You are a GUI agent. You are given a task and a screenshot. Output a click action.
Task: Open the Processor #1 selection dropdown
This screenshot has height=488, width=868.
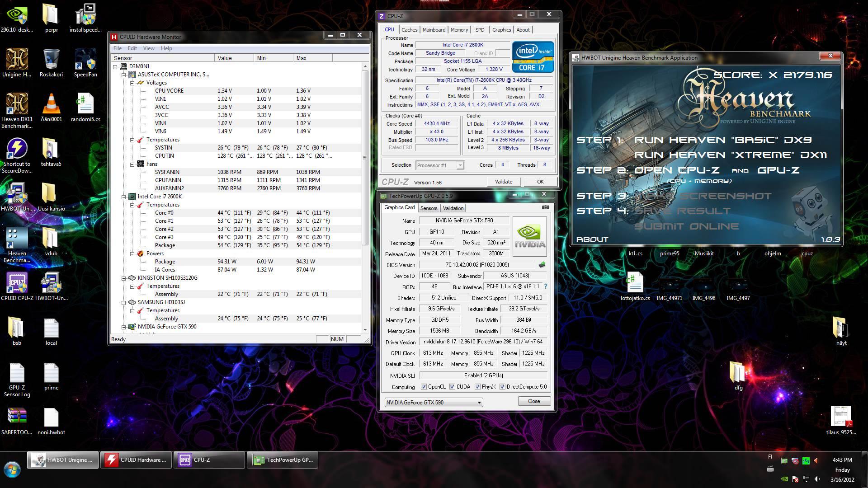439,165
